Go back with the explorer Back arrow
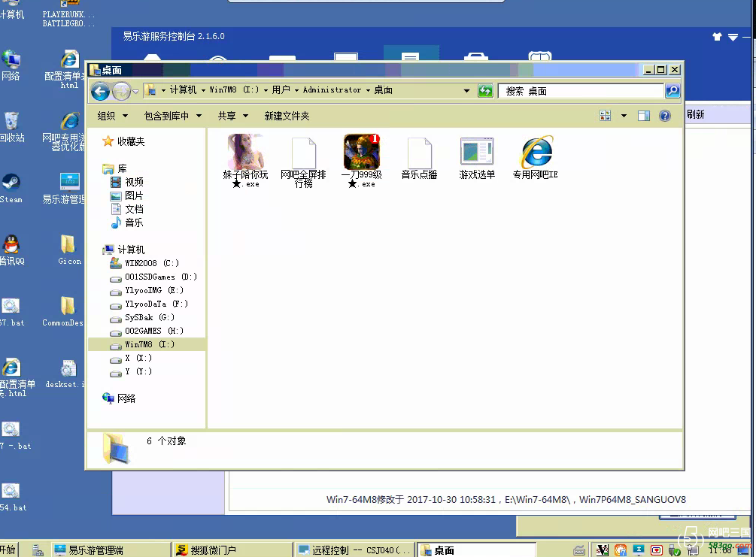 tap(100, 91)
